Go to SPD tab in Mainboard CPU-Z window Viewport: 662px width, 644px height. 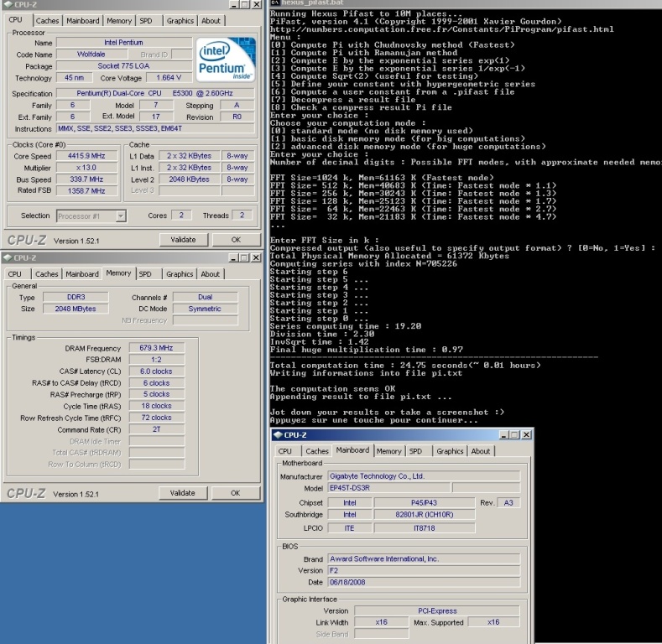tap(416, 451)
